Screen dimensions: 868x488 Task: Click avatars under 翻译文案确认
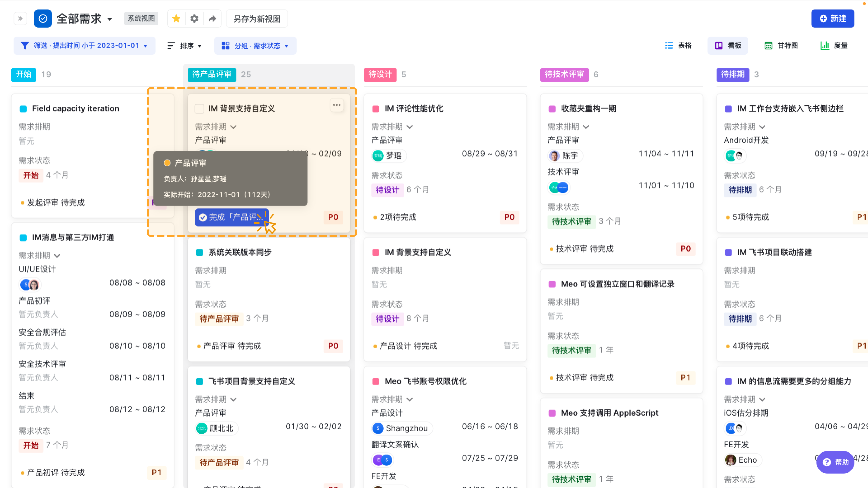click(382, 460)
